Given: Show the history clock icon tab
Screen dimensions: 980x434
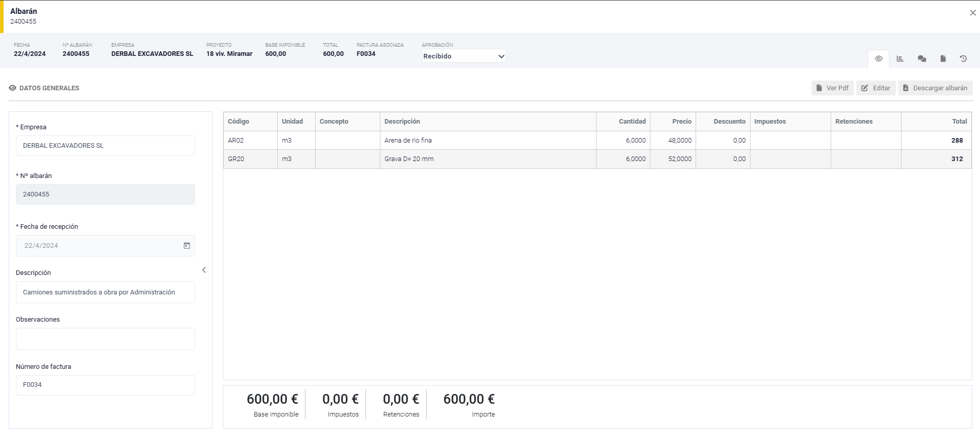Looking at the screenshot, I should point(963,59).
